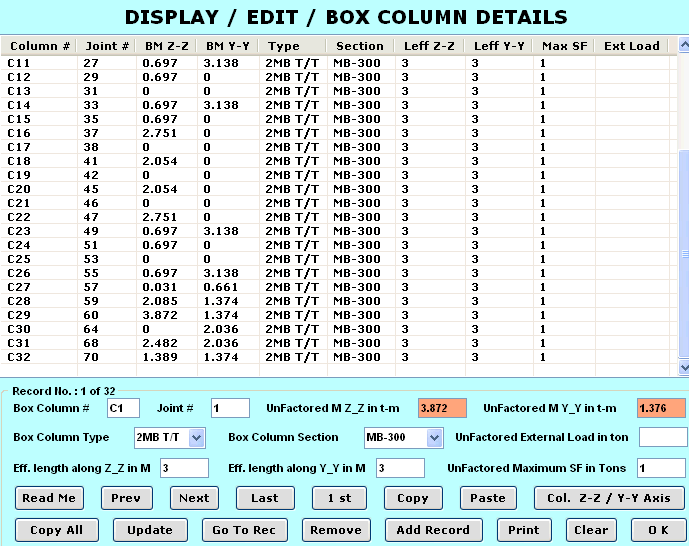Image resolution: width=689 pixels, height=546 pixels.
Task: Click the Copy button
Action: click(413, 498)
